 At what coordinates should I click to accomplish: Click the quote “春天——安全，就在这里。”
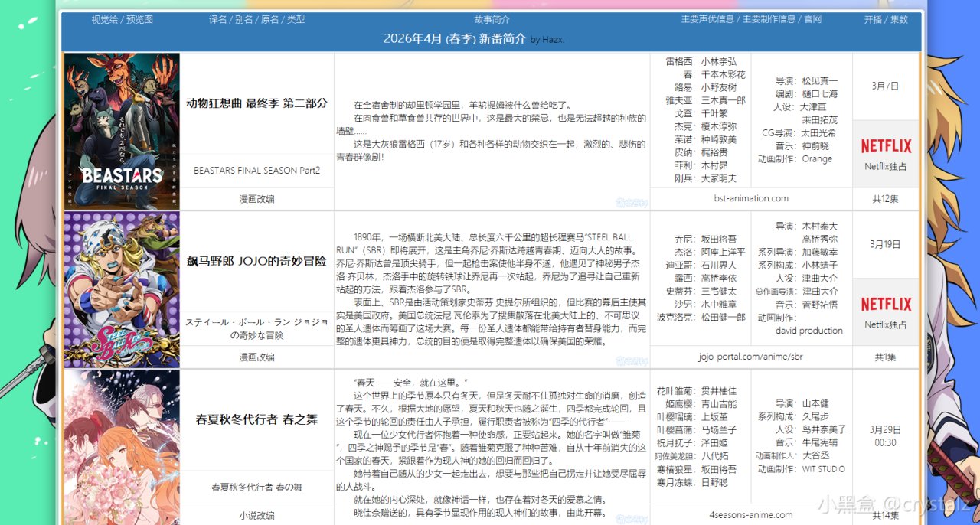(410, 382)
